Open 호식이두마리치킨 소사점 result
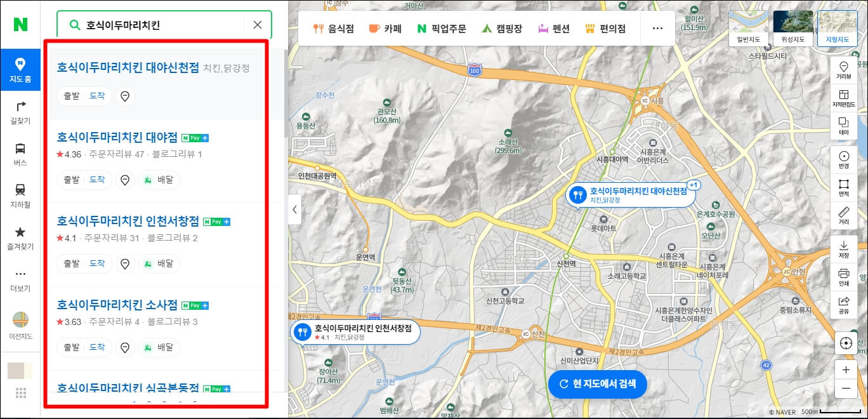This screenshot has height=419, width=868. 117,305
